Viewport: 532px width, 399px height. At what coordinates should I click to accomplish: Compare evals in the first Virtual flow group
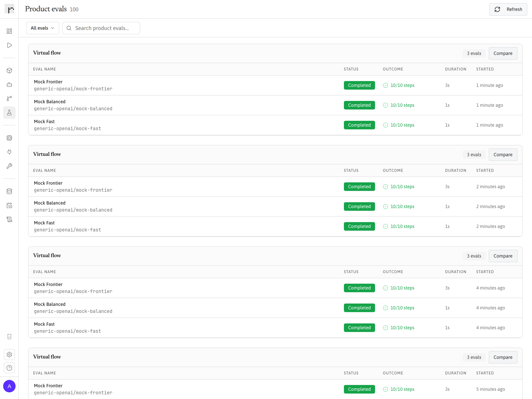click(x=503, y=53)
